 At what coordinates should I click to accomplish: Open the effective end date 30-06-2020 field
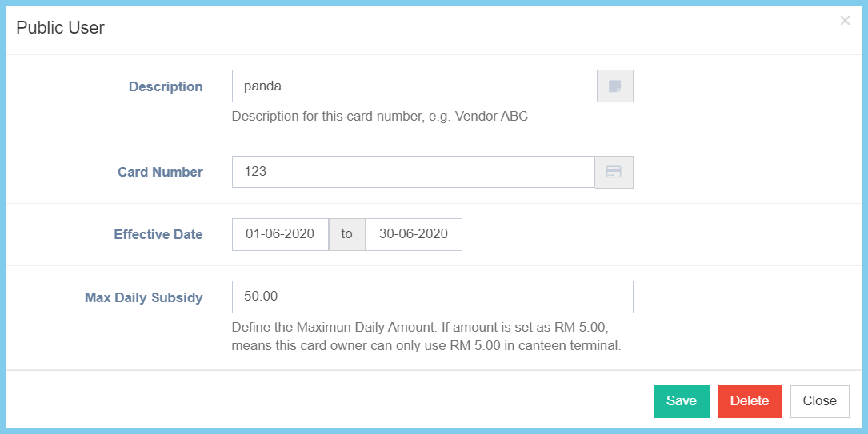pos(414,234)
